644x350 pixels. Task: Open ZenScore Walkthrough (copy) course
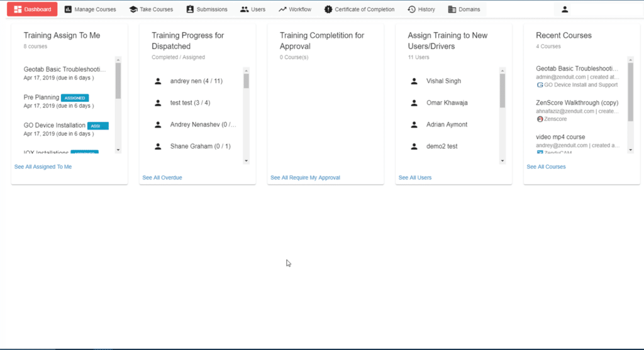[577, 103]
